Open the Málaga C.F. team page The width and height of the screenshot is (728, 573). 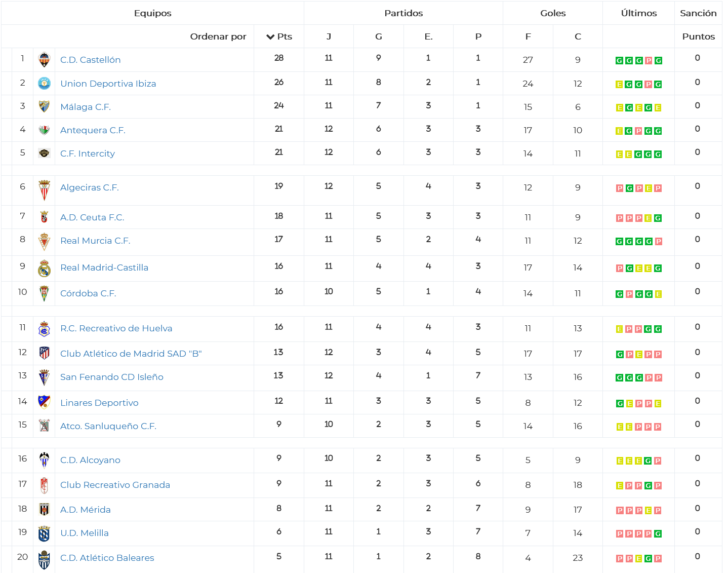[86, 107]
